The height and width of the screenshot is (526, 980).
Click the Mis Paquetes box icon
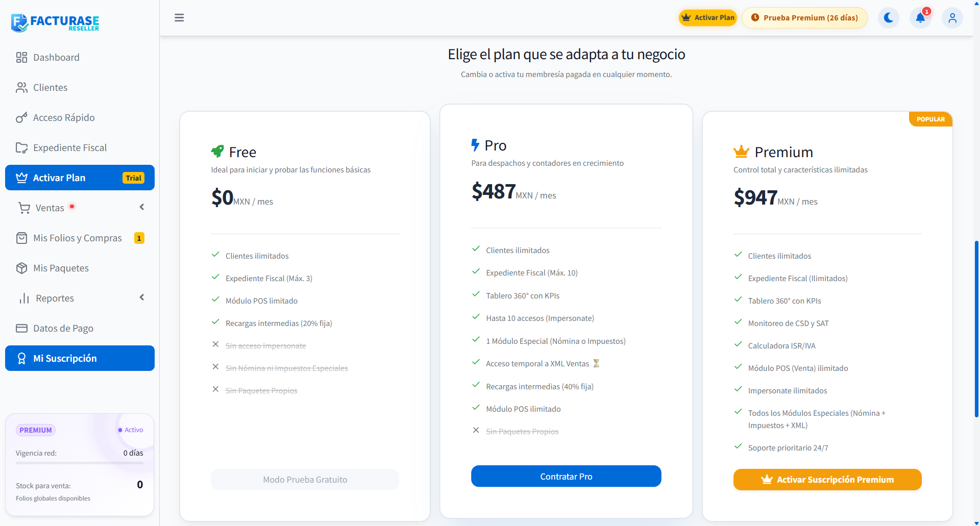21,268
